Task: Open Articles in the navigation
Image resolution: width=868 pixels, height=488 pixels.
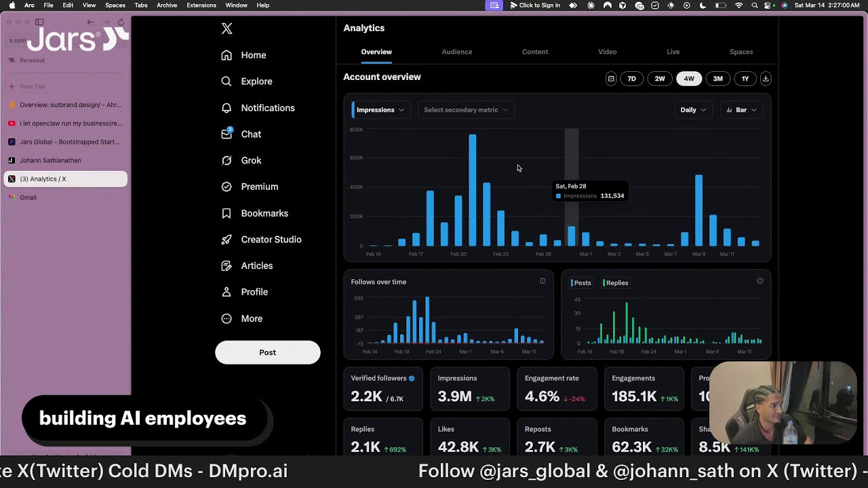Action: pos(247,266)
